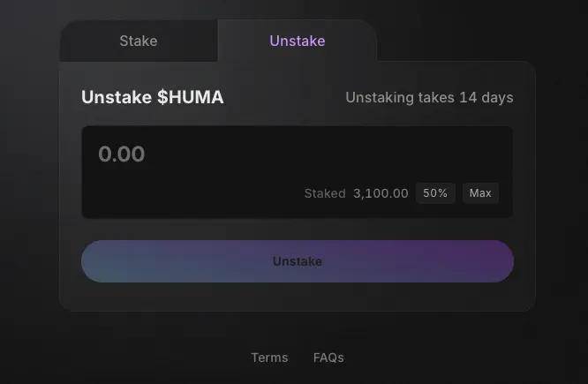The height and width of the screenshot is (384, 588).
Task: Choose the 50% quick-amount button
Action: tap(435, 193)
